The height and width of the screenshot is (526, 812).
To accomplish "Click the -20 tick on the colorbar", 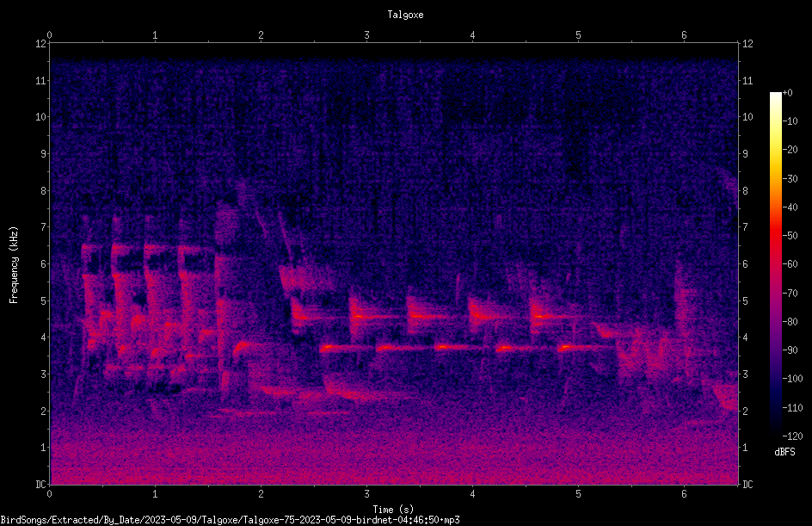I will click(x=790, y=150).
